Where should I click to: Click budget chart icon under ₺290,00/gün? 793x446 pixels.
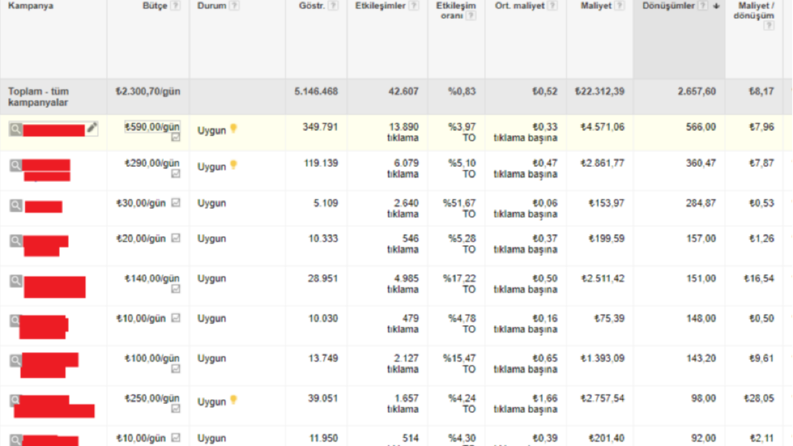tap(175, 174)
